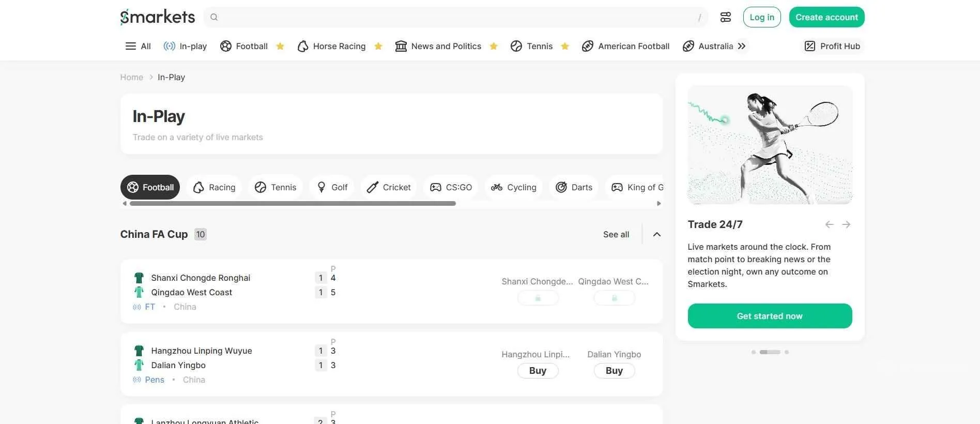Click Get started now button
980x424 pixels.
click(x=770, y=316)
